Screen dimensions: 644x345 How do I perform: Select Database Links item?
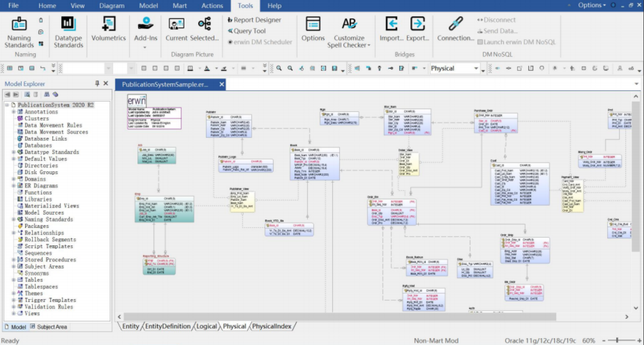(45, 138)
